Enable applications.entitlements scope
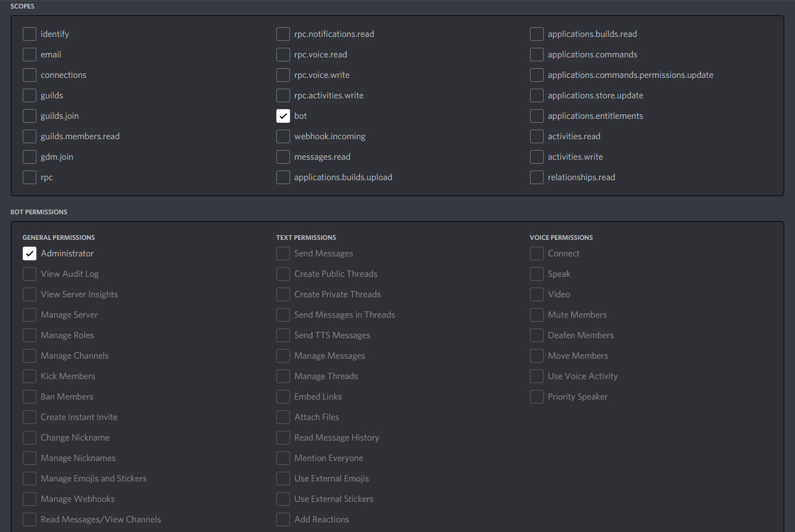Image resolution: width=795 pixels, height=532 pixels. coord(537,116)
